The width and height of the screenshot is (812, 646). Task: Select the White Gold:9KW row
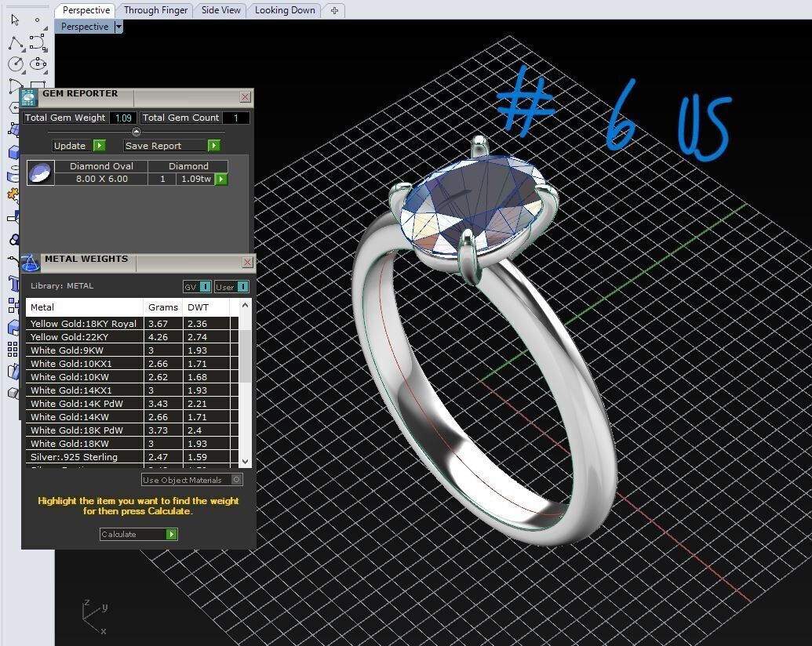pos(132,350)
